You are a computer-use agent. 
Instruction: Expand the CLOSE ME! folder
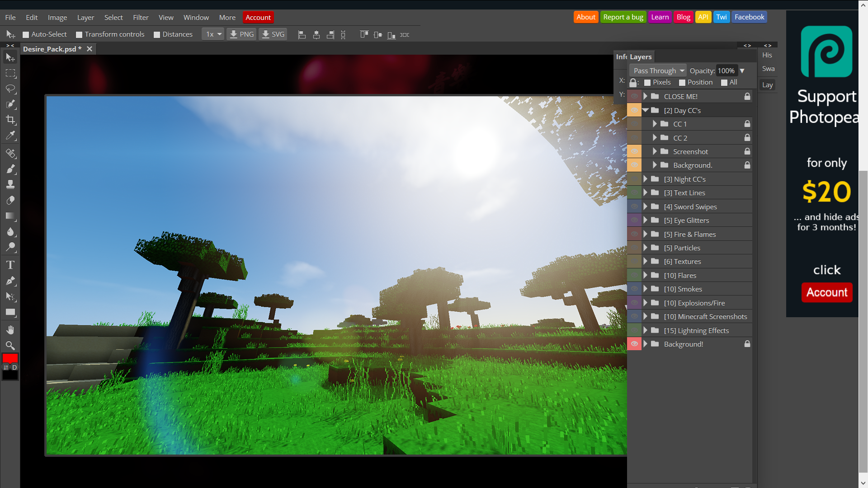[646, 96]
